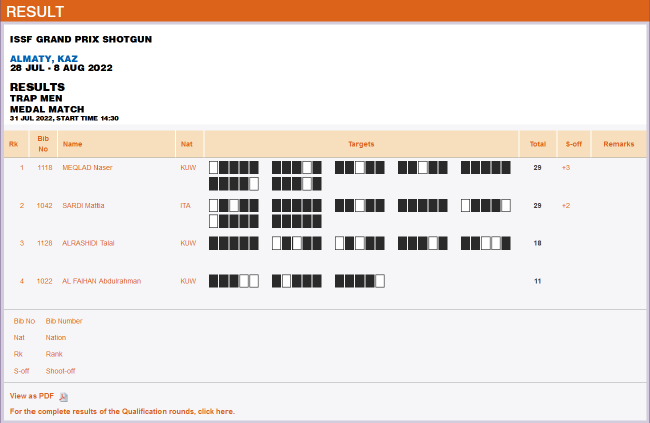Select athlete name ALRASHIDI Talal

[88, 243]
